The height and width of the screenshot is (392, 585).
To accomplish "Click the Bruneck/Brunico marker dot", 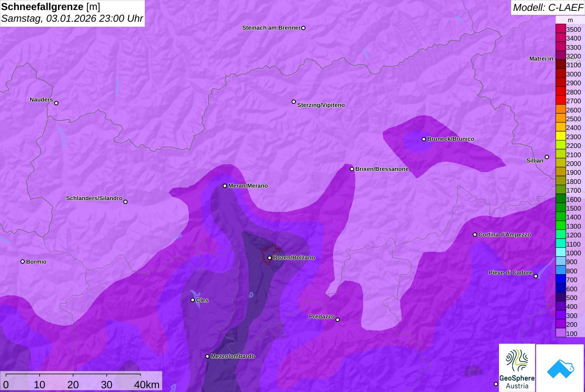I will tap(424, 139).
